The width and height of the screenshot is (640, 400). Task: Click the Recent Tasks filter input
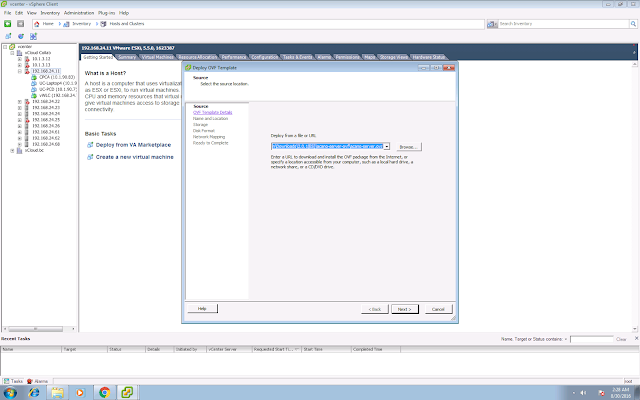click(x=591, y=339)
